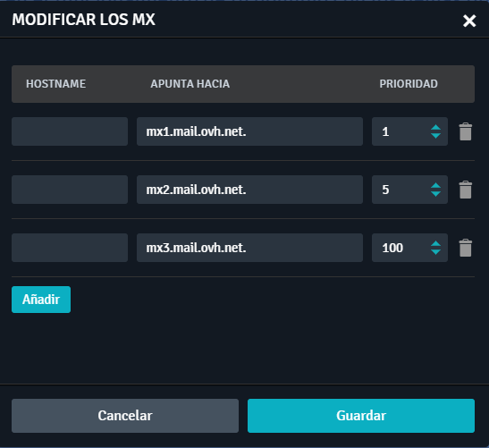Delete the mx3.mail.ovh.net. record
Viewport: 489px width, 448px height.
(465, 248)
